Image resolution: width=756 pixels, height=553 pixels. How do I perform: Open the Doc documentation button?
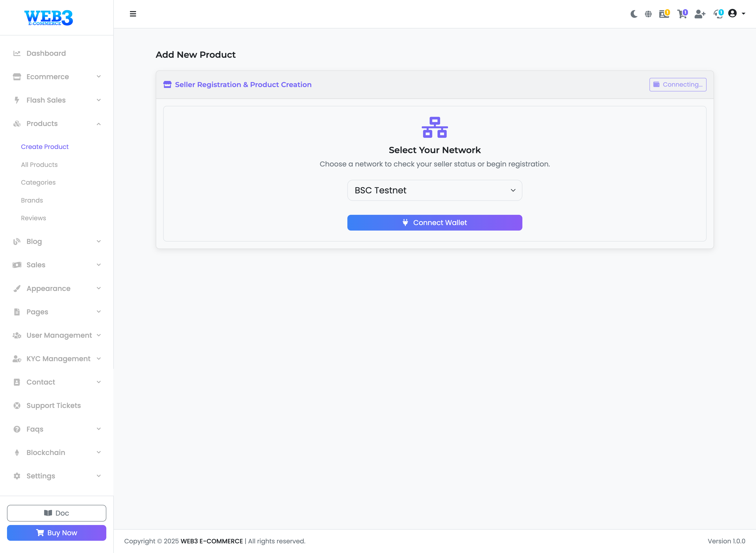coord(57,513)
